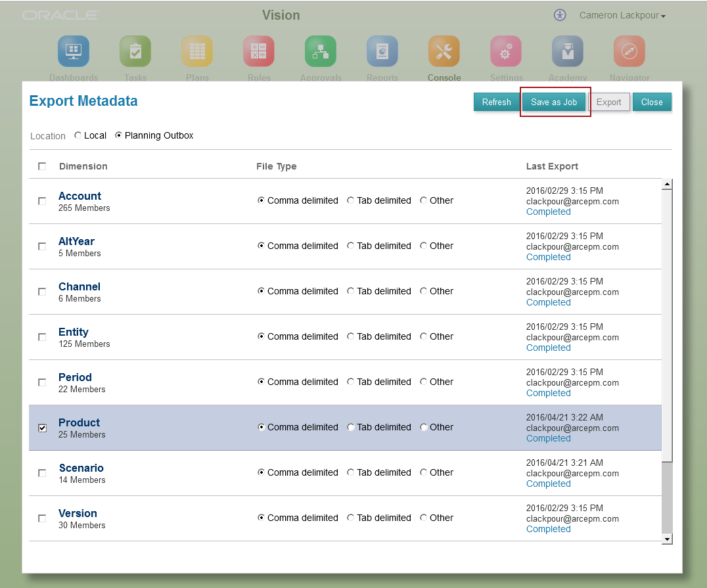707x588 pixels.
Task: Click the Export button
Action: pyautogui.click(x=608, y=102)
